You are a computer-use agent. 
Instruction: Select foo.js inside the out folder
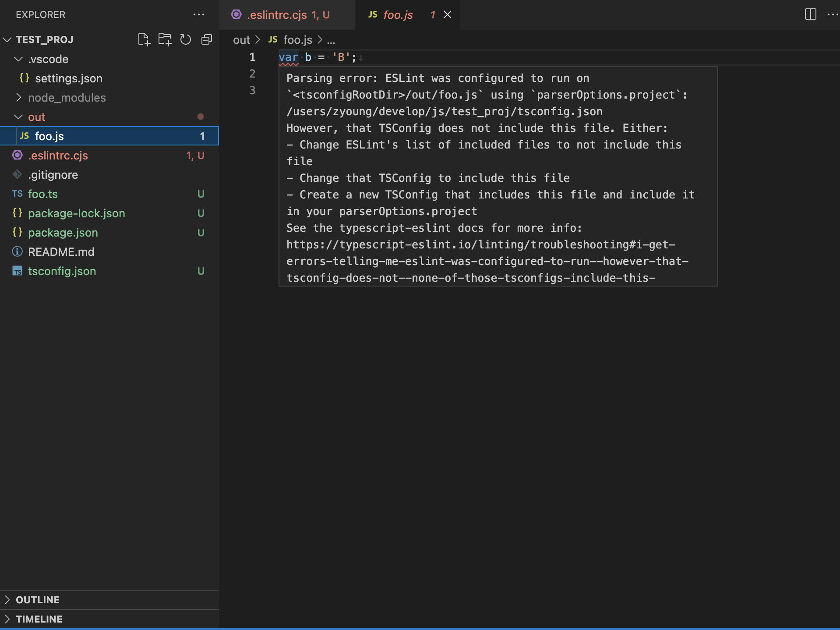pyautogui.click(x=109, y=136)
